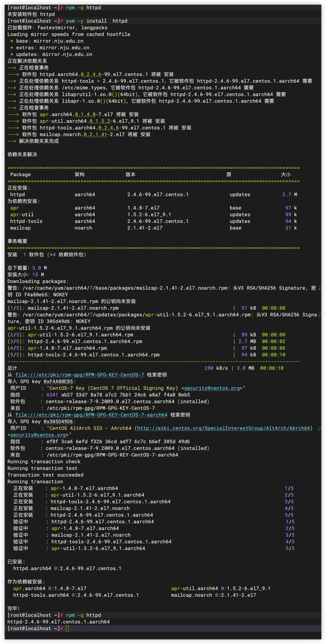The height and width of the screenshot is (644, 326).
Task: Select the "正在解决依赖关系" line
Action: (27, 61)
